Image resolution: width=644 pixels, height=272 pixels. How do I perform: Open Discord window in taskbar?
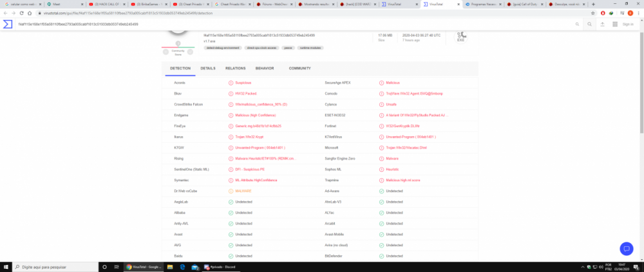coord(221,267)
